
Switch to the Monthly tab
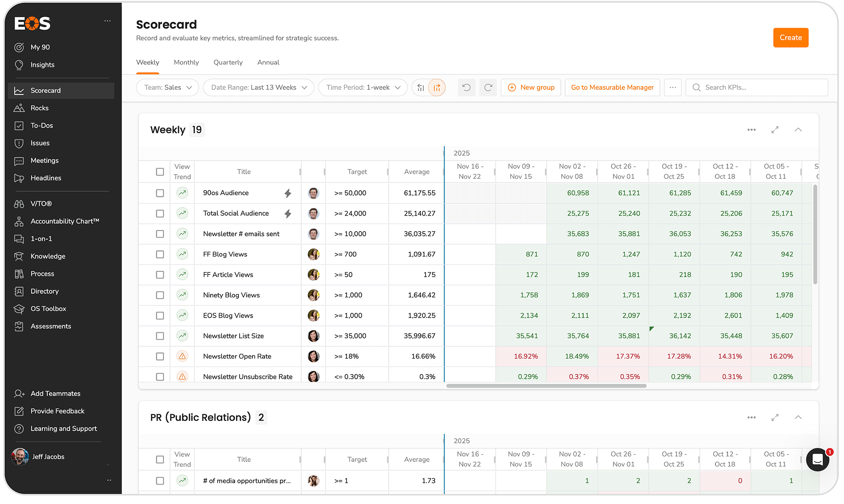coord(186,62)
